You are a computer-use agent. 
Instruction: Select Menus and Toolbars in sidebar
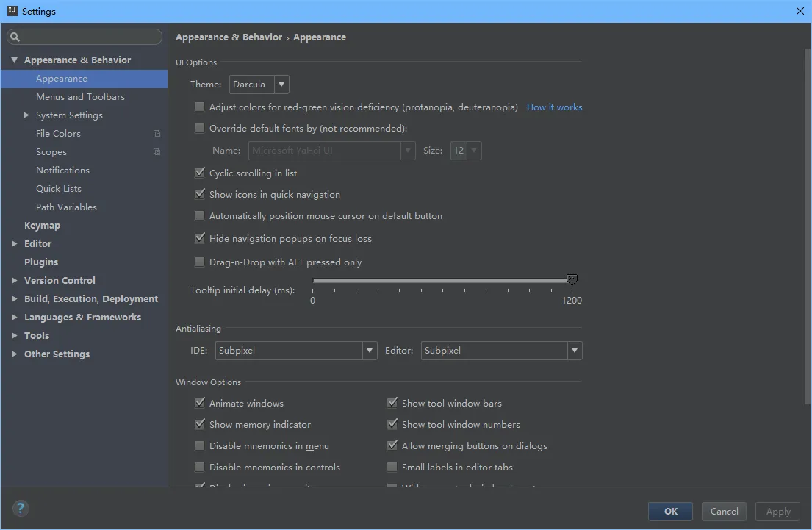pyautogui.click(x=80, y=97)
